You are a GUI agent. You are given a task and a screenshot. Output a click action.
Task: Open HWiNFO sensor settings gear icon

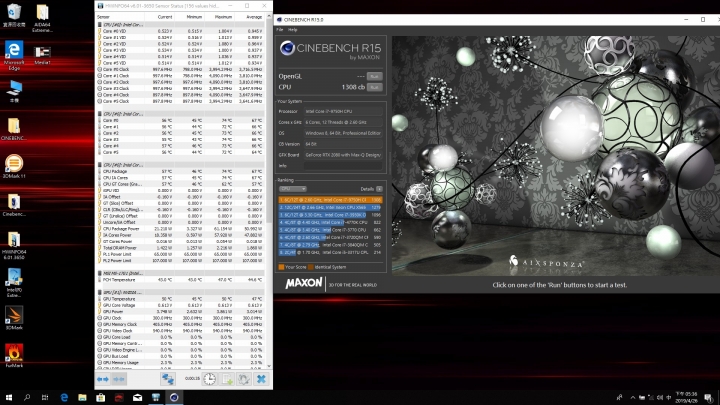tap(244, 379)
